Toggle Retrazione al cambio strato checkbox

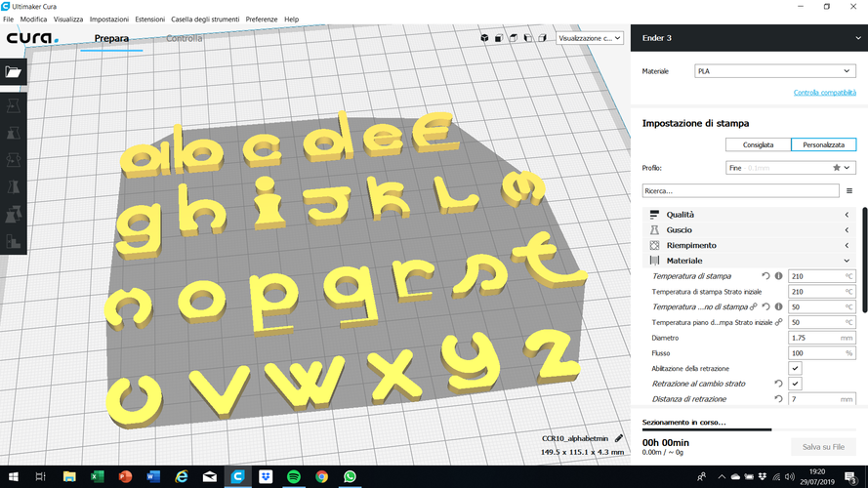[795, 384]
